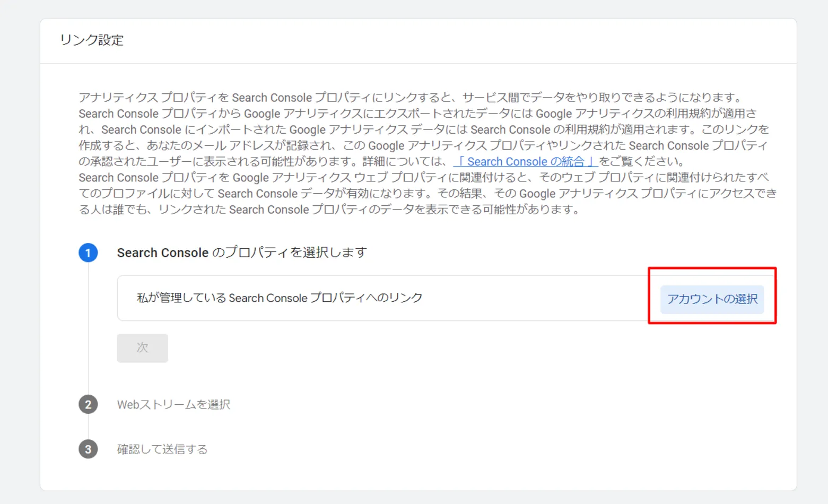Viewport: 828px width, 504px height.
Task: Click the Search Console のプロパティを選択します heading
Action: pyautogui.click(x=242, y=253)
